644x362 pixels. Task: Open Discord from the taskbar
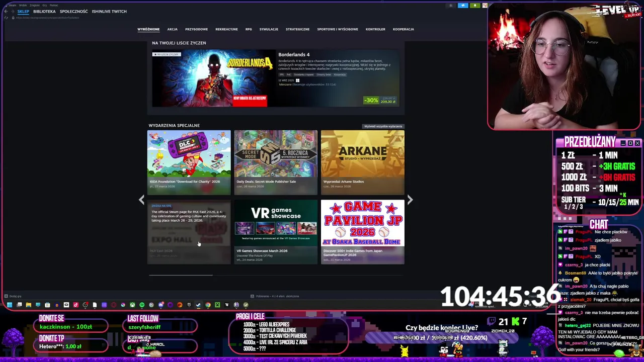(x=161, y=305)
